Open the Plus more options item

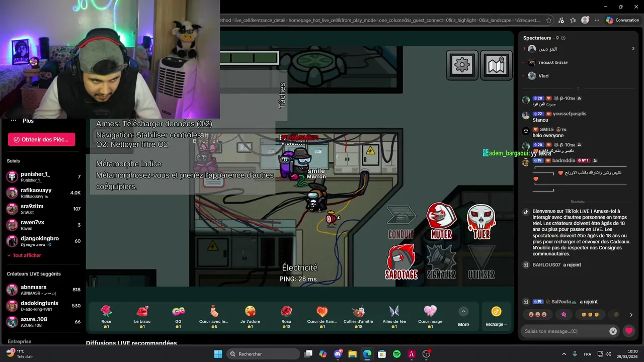click(23, 121)
